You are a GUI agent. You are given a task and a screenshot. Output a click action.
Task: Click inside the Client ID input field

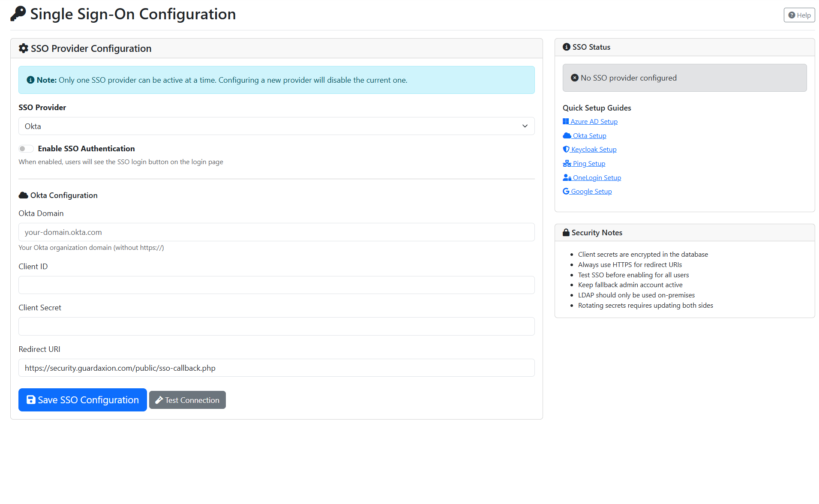pyautogui.click(x=276, y=285)
